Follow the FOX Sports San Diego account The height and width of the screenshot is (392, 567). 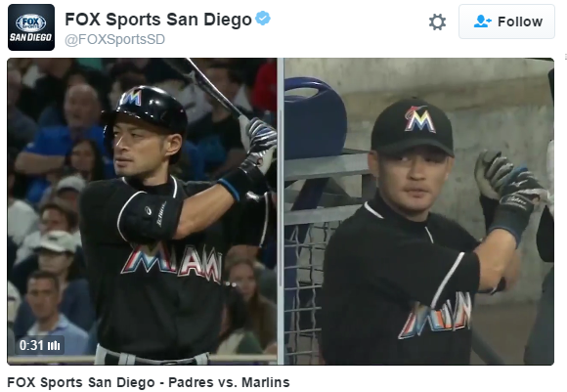pyautogui.click(x=506, y=22)
